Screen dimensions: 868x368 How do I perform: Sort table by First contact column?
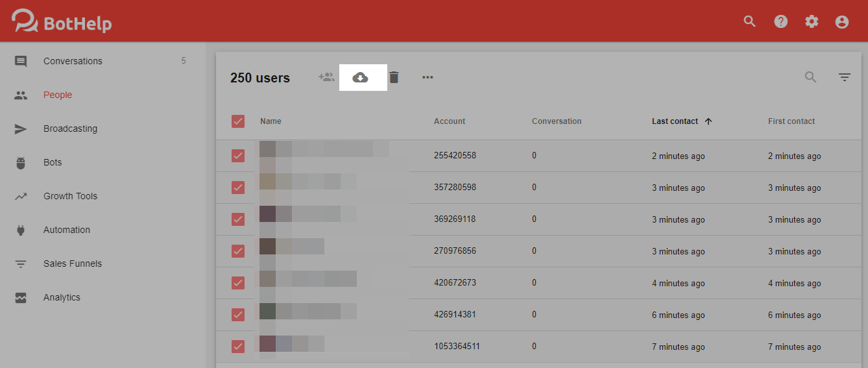point(791,121)
